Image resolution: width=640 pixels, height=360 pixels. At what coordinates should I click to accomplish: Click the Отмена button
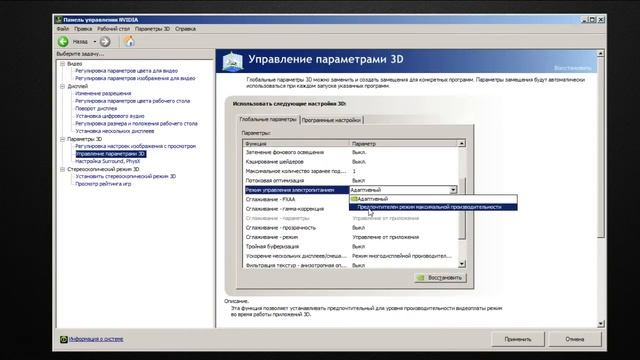[575, 339]
